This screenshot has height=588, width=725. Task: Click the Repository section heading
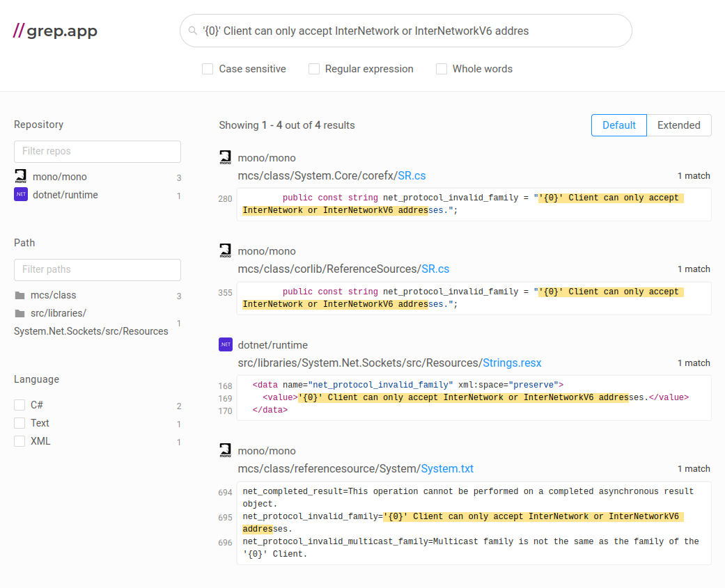(x=38, y=125)
